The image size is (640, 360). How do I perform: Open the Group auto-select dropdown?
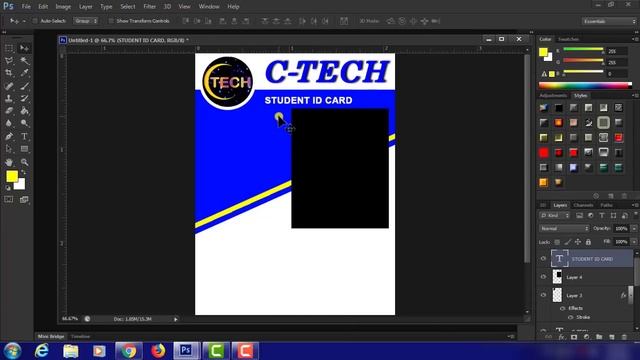coord(86,21)
